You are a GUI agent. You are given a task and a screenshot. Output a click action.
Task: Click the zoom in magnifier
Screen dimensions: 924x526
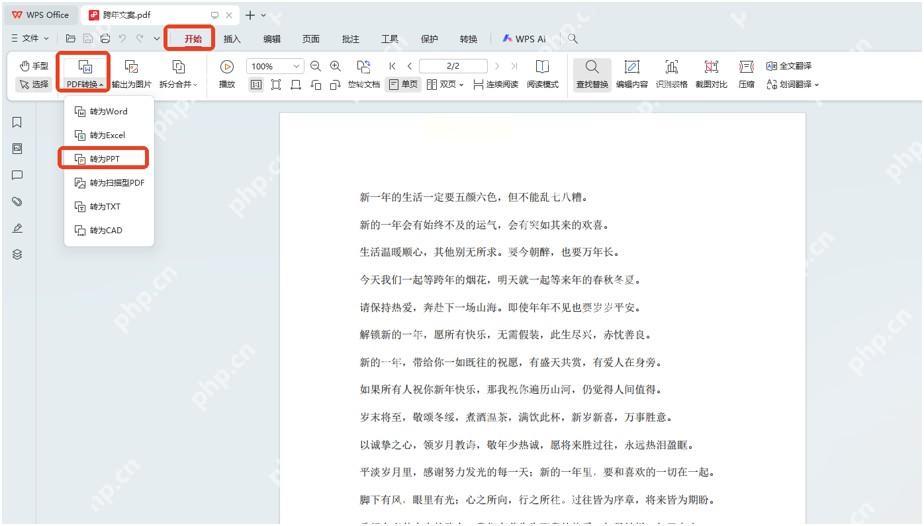click(335, 66)
